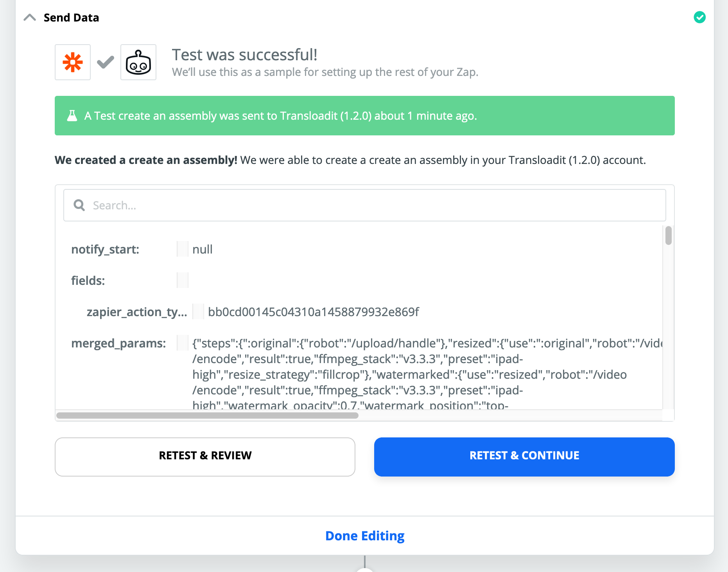Collapse the Send Data section chevron
The image size is (728, 572).
pyautogui.click(x=30, y=18)
